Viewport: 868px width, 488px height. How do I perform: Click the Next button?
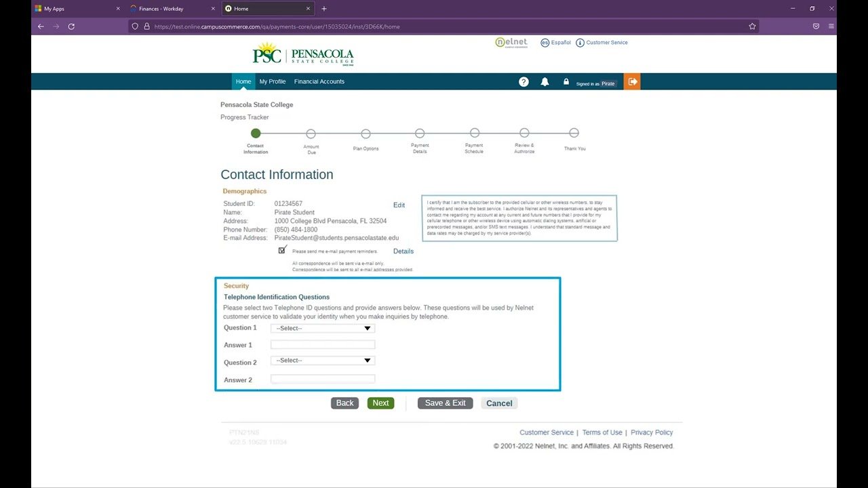pyautogui.click(x=380, y=403)
